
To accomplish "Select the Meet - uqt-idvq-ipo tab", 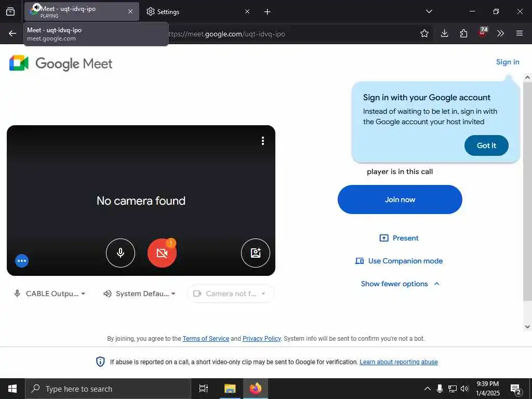I will (x=82, y=11).
